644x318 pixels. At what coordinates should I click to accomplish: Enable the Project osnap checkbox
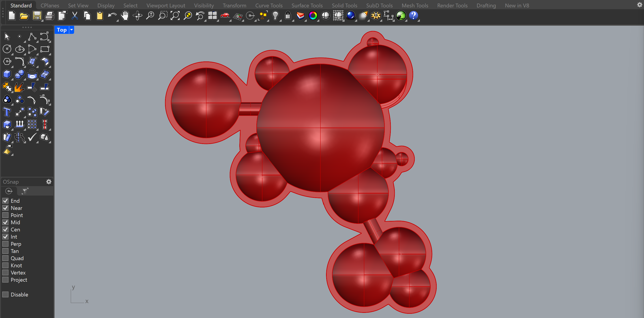[5, 280]
